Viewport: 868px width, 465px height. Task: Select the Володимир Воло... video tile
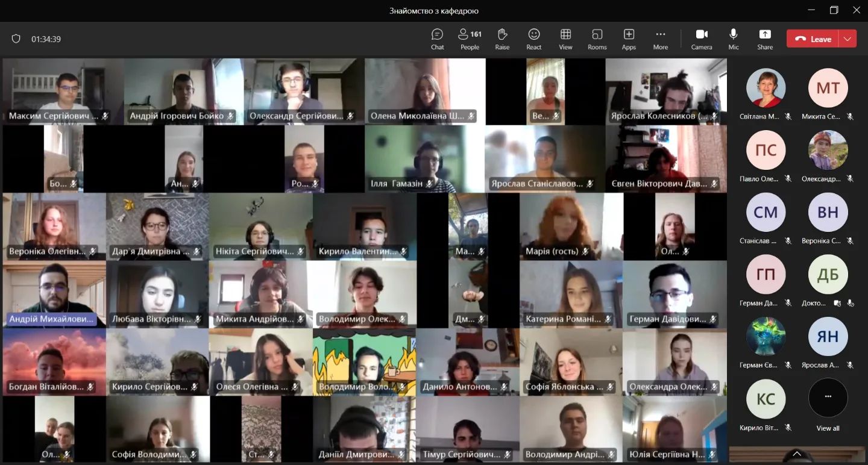(364, 361)
